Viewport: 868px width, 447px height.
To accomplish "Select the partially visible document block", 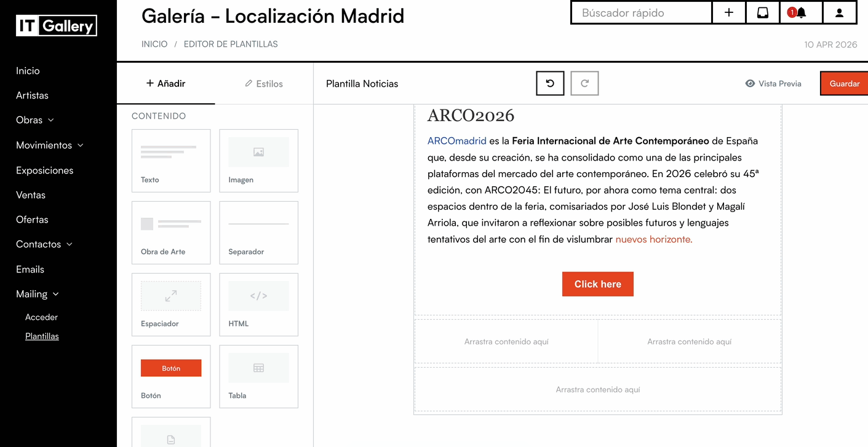I will [x=171, y=432].
